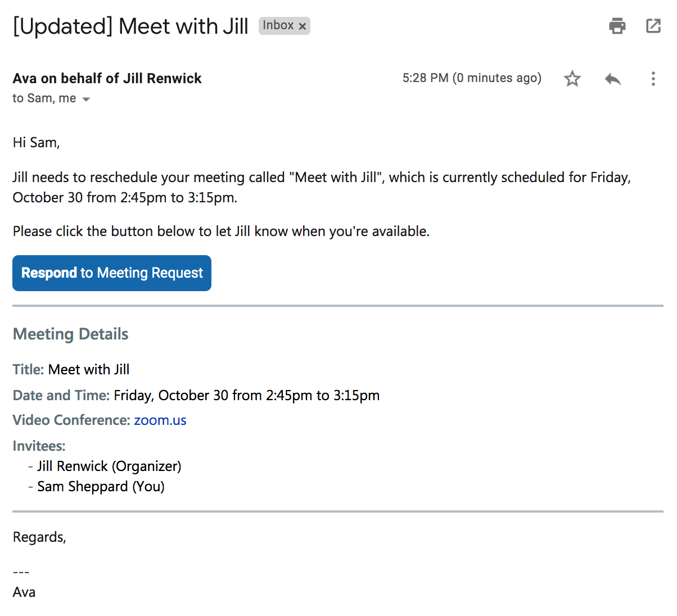Click the email subject '[Updated] Meet with Jill'

(x=130, y=26)
